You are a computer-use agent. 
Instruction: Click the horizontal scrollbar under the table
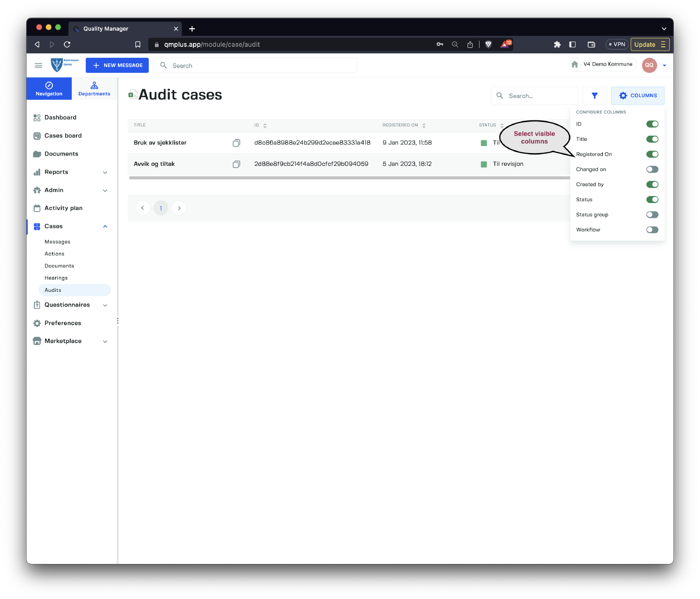click(349, 178)
